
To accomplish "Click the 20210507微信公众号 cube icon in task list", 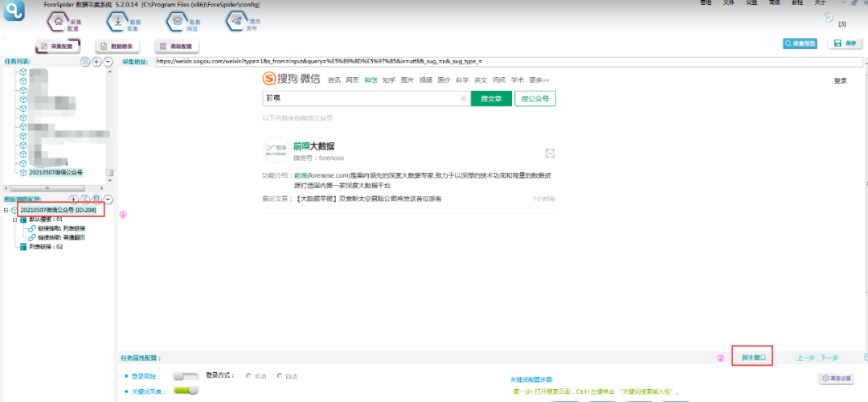I will pyautogui.click(x=23, y=172).
